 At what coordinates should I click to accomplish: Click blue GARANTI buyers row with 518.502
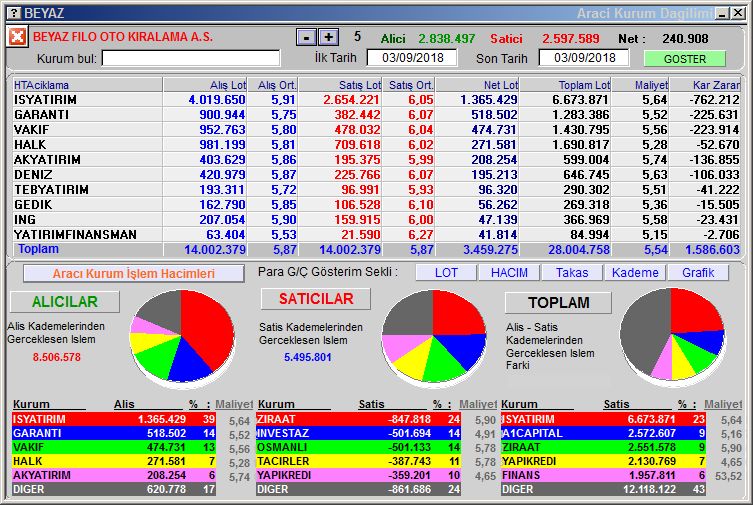coord(114,433)
